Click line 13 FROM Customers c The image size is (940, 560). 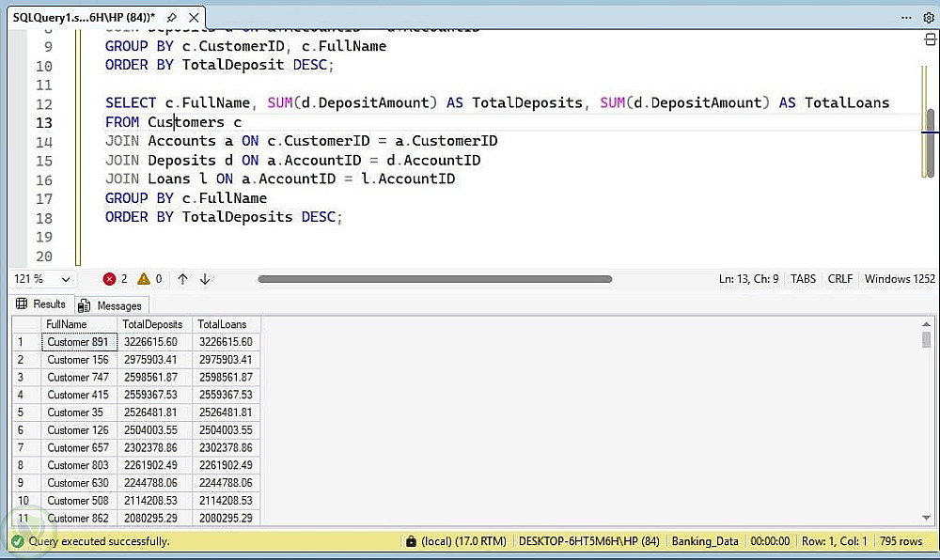173,122
